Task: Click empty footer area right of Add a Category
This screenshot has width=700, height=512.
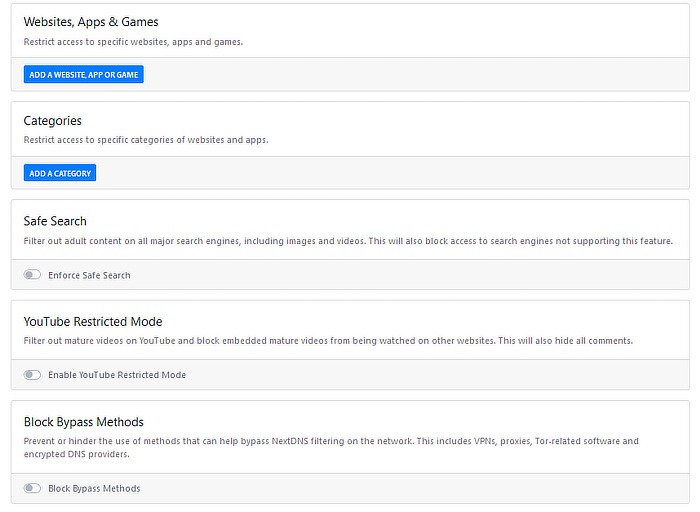Action: pos(400,173)
